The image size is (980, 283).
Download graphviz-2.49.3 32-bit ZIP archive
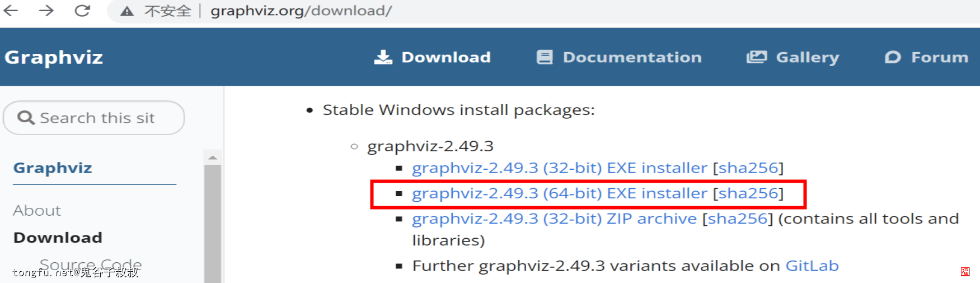(x=554, y=219)
